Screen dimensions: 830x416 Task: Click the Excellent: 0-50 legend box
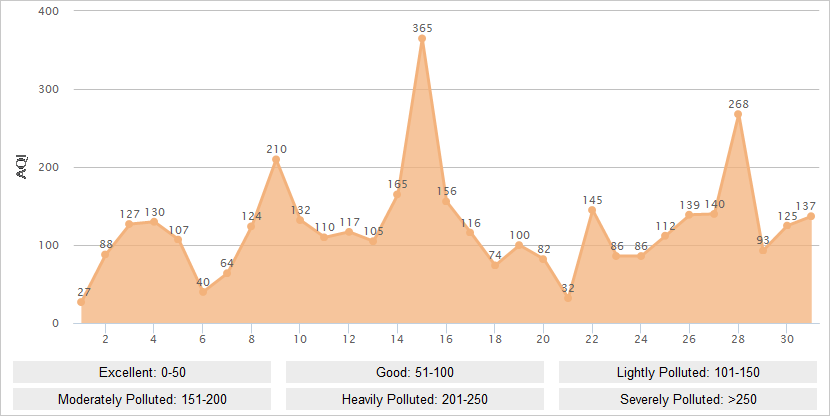coord(142,372)
